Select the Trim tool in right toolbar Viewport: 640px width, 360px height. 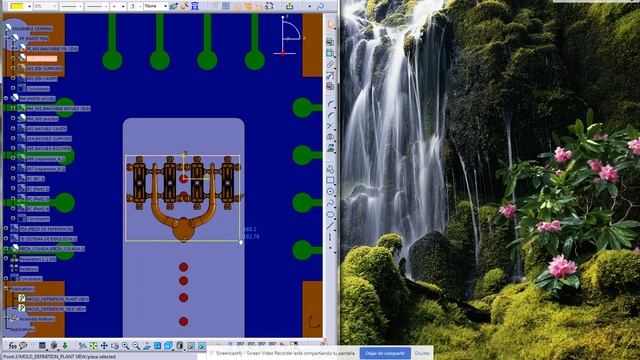(330, 126)
